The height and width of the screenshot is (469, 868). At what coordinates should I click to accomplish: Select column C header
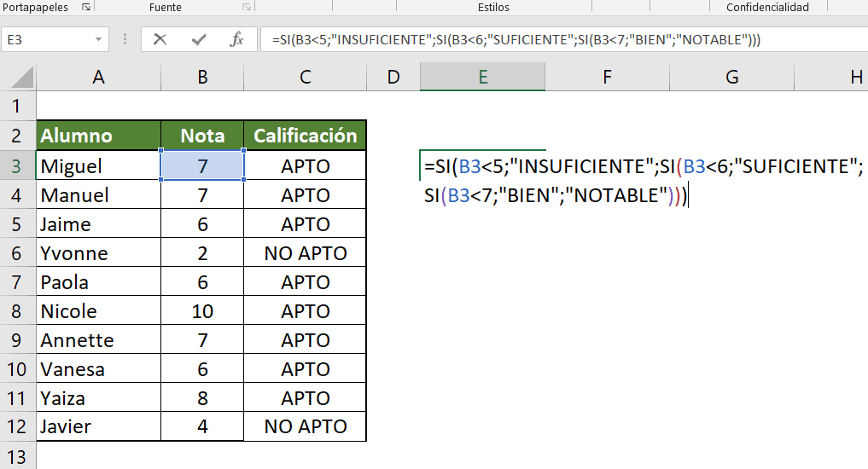point(305,77)
